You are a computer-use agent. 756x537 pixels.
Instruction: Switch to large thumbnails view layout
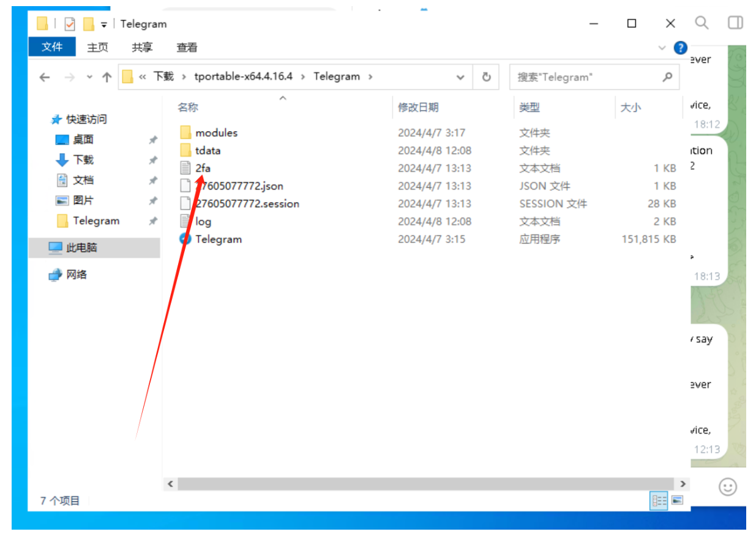pyautogui.click(x=677, y=501)
